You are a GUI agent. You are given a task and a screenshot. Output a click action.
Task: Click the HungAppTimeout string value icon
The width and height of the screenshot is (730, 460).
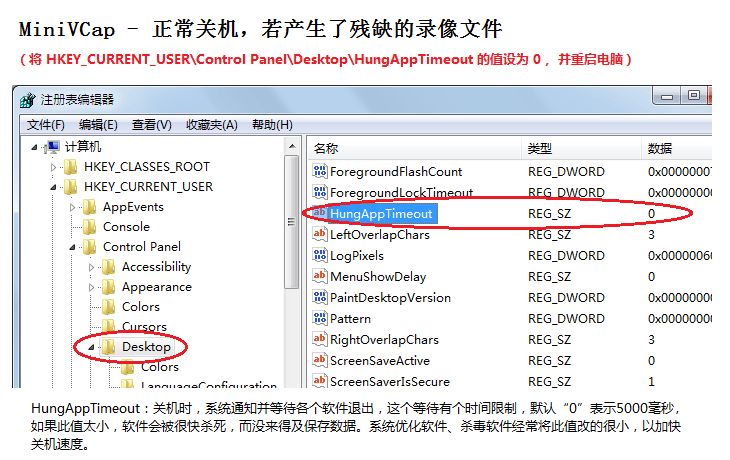(320, 213)
